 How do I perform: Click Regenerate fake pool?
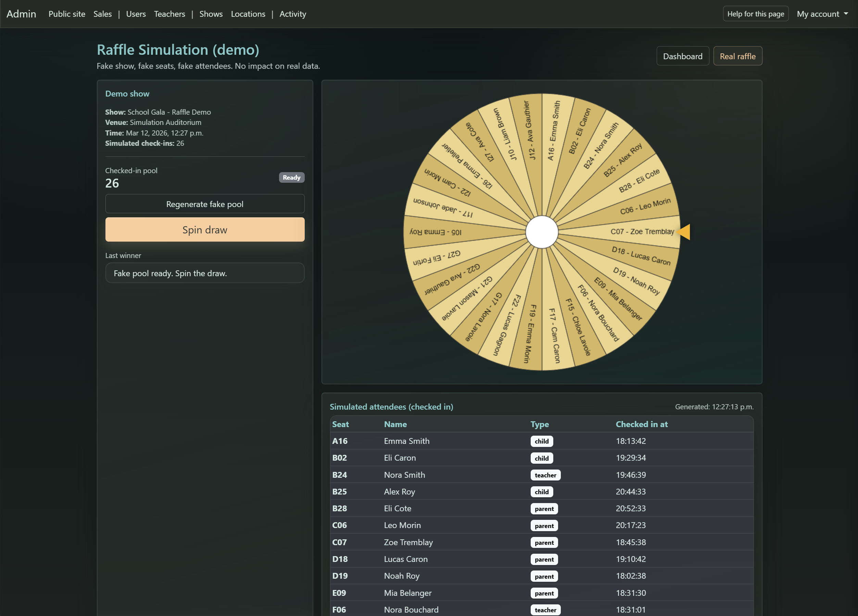205,204
